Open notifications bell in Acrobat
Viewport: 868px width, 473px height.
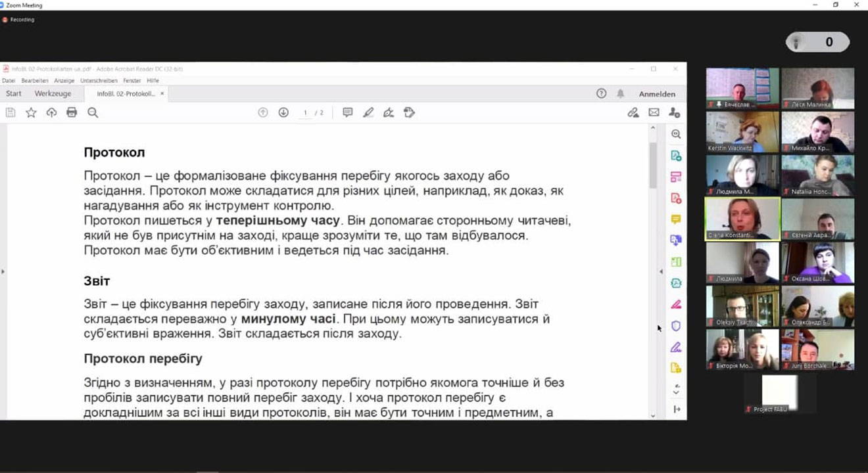pyautogui.click(x=620, y=93)
